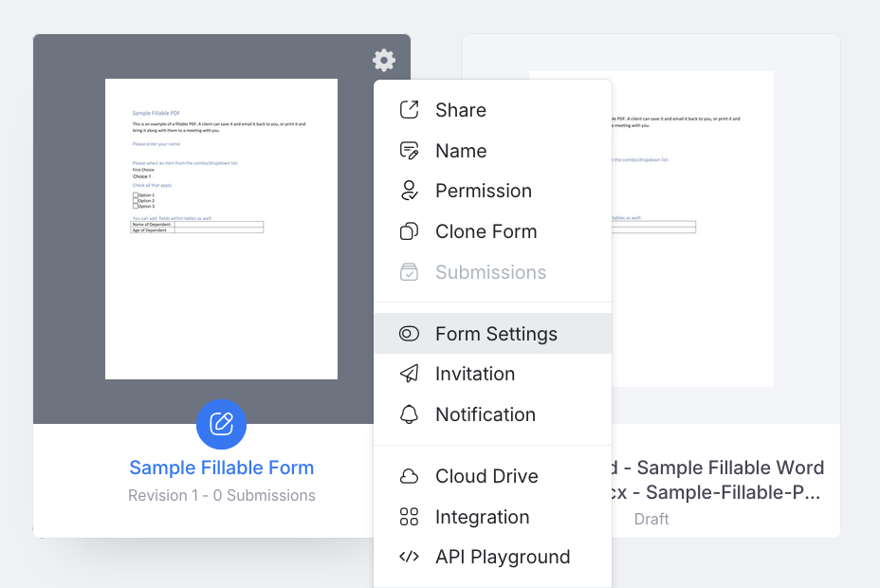Open the Sample Fillable Form title link
This screenshot has width=880, height=588.
coord(221,468)
